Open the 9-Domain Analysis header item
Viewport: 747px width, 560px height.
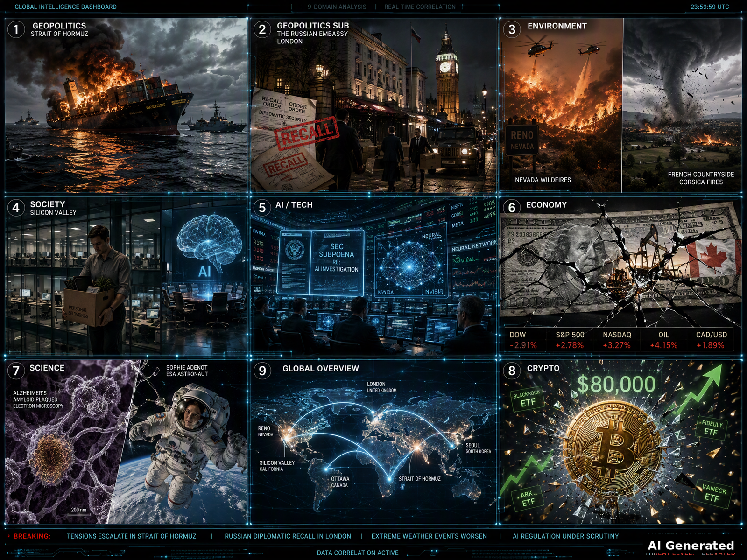click(337, 7)
